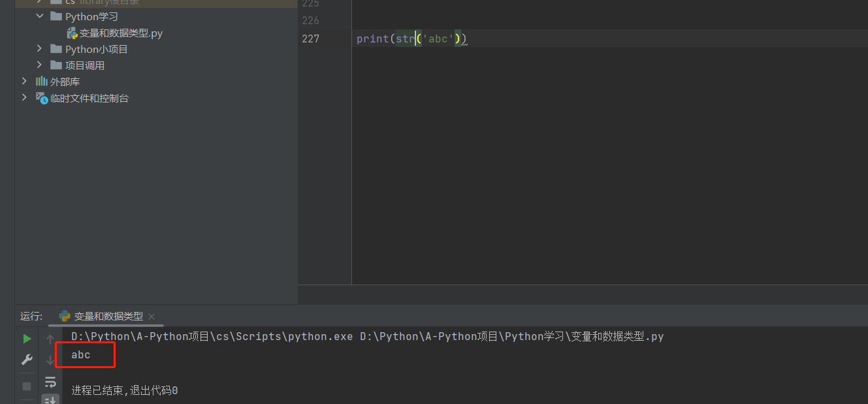Close the 变量和数据类型 run tab
Viewport: 868px width, 404px height.
152,317
